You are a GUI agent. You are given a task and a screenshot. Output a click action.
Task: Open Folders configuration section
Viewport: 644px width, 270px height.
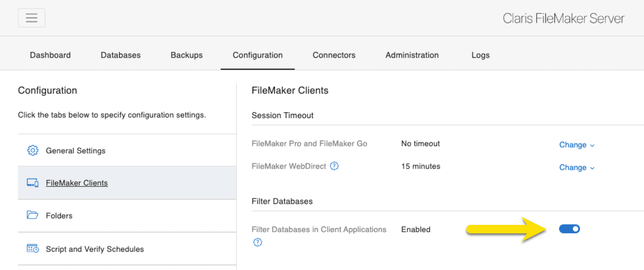pyautogui.click(x=127, y=216)
